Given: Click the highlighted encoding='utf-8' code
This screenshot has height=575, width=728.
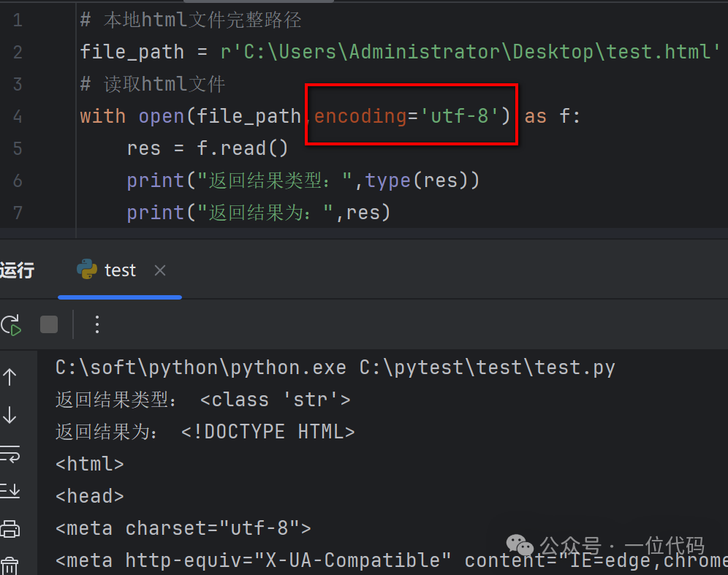Looking at the screenshot, I should [410, 115].
